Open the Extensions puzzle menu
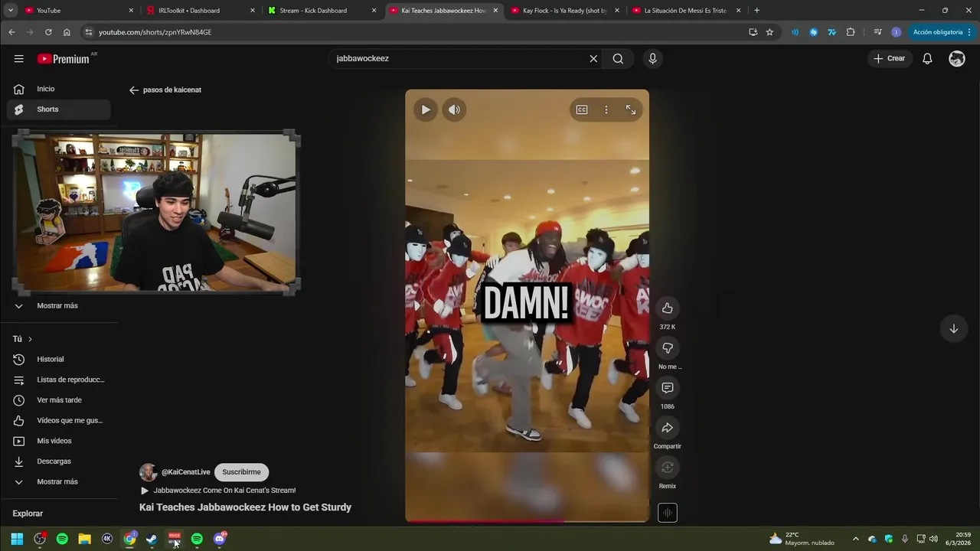The height and width of the screenshot is (551, 980). pyautogui.click(x=851, y=32)
